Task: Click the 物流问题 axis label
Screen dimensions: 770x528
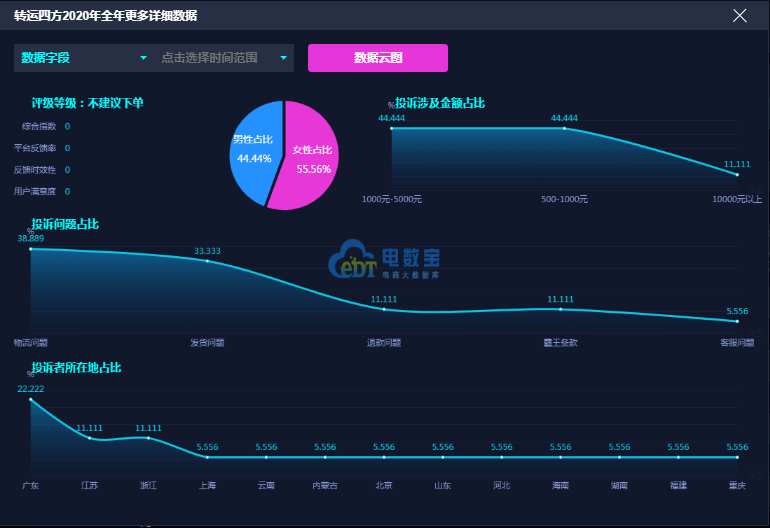Action: click(x=30, y=342)
